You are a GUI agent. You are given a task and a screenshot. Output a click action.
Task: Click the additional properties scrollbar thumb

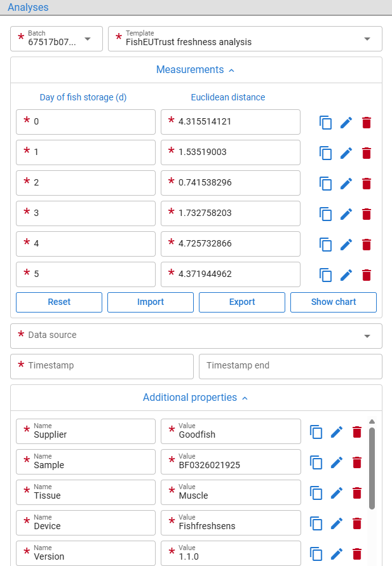point(372,468)
